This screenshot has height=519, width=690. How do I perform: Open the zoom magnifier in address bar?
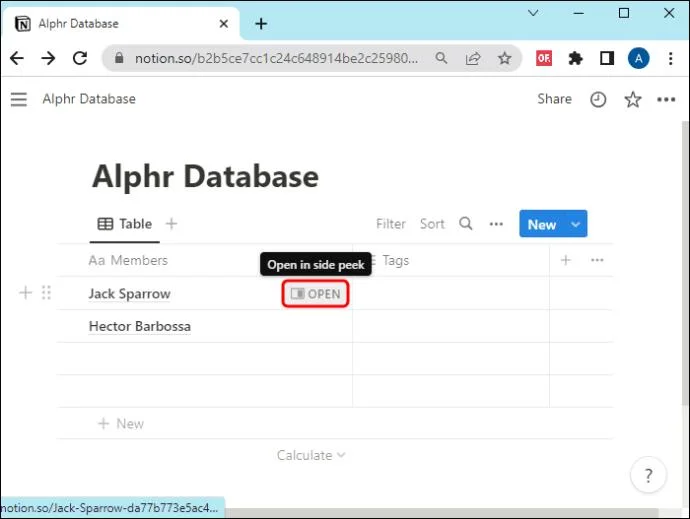point(441,58)
